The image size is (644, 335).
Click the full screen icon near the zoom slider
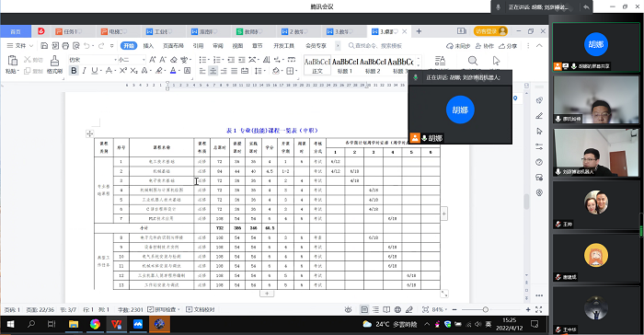pyautogui.click(x=539, y=309)
